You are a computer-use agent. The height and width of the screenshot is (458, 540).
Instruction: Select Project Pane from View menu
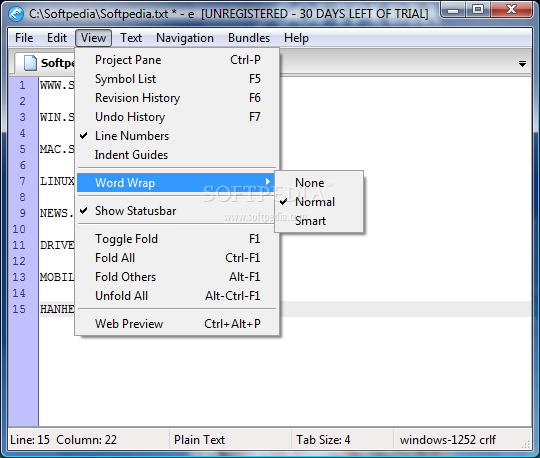pyautogui.click(x=177, y=60)
